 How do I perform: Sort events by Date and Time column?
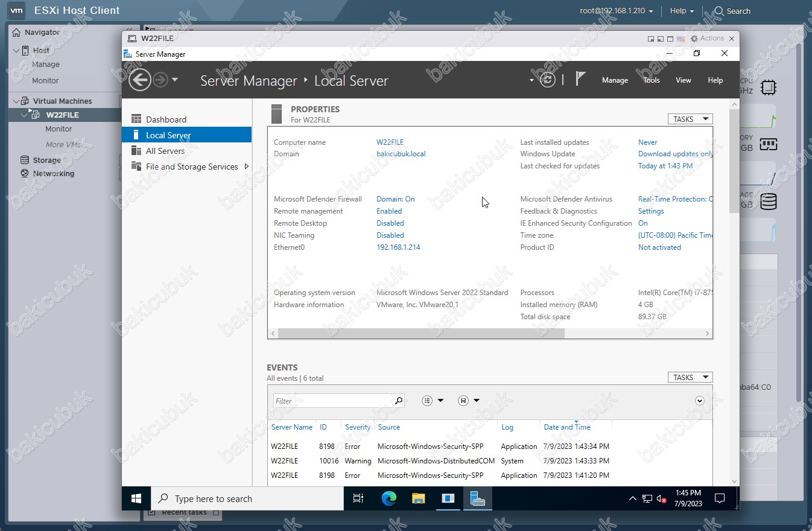pyautogui.click(x=567, y=427)
